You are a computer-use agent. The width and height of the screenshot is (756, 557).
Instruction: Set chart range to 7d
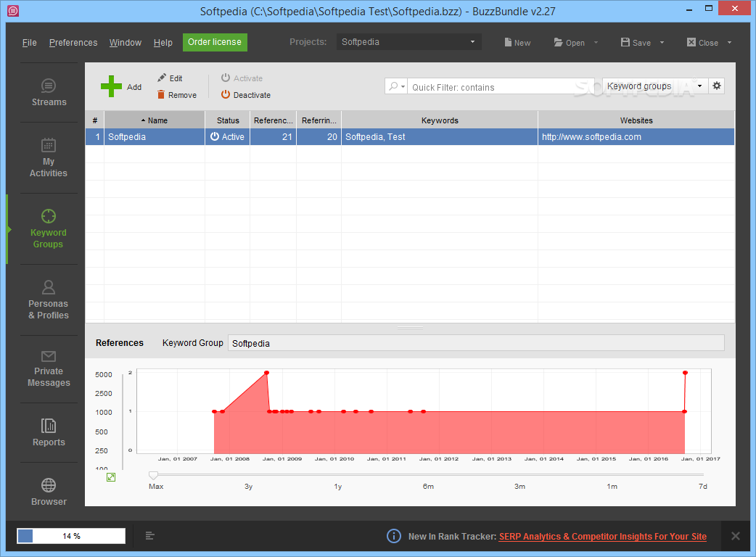(x=703, y=486)
